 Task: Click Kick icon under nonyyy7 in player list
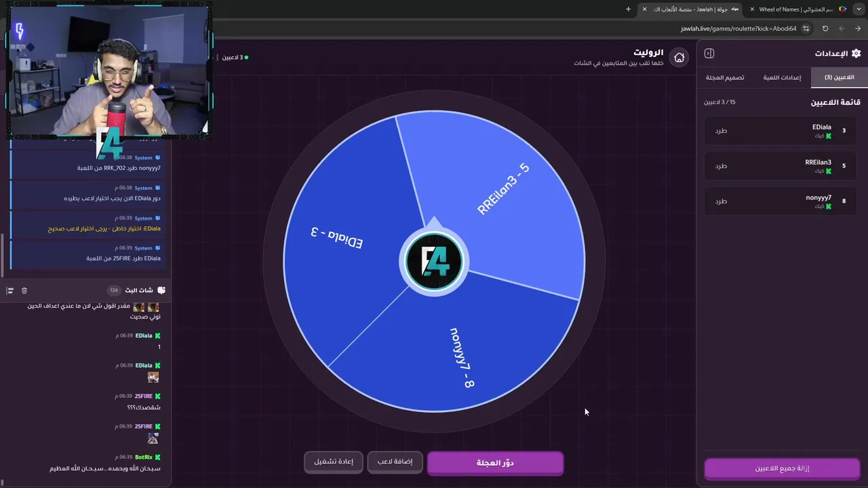(x=828, y=207)
